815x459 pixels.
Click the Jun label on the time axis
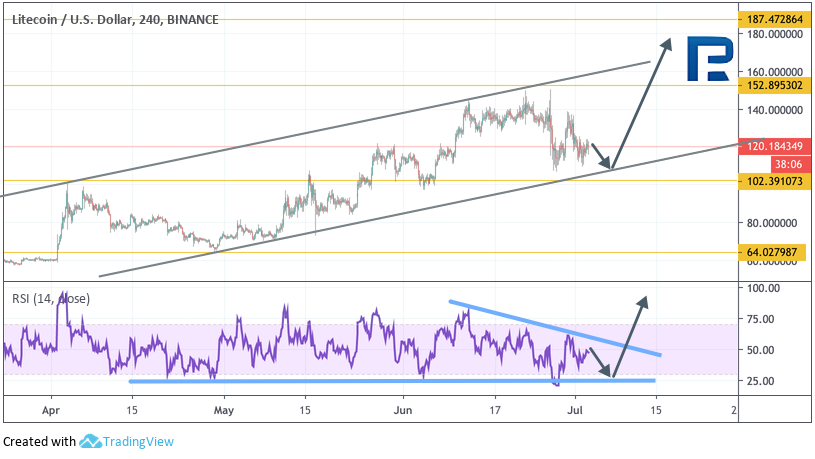pos(403,410)
